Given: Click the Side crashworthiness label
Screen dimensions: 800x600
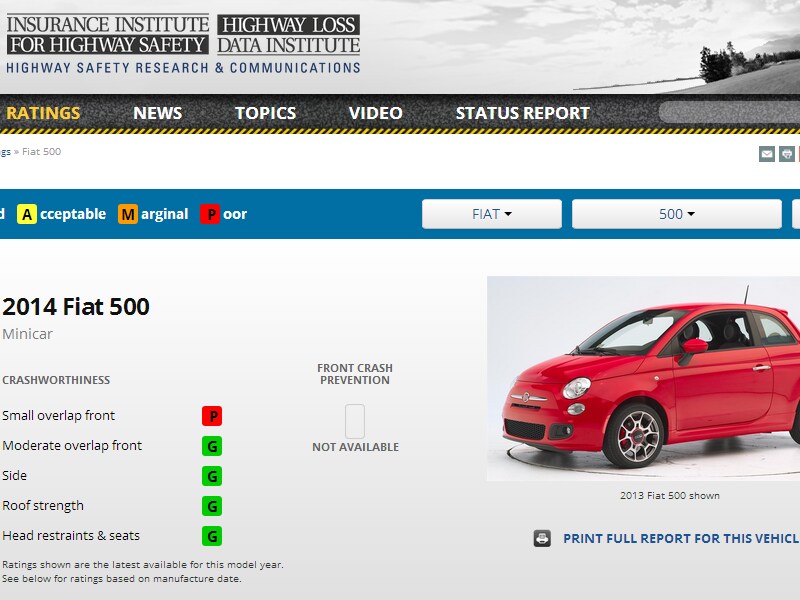Looking at the screenshot, I should click(x=14, y=476).
